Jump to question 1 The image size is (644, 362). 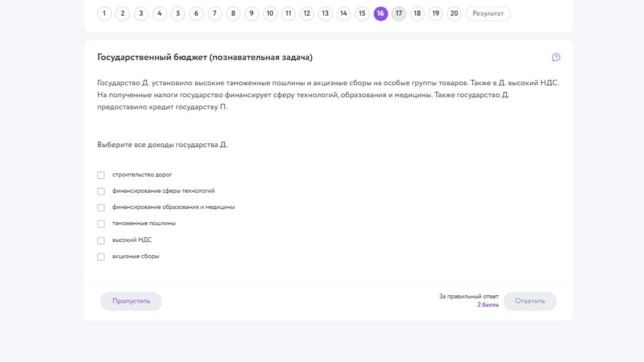(x=105, y=14)
